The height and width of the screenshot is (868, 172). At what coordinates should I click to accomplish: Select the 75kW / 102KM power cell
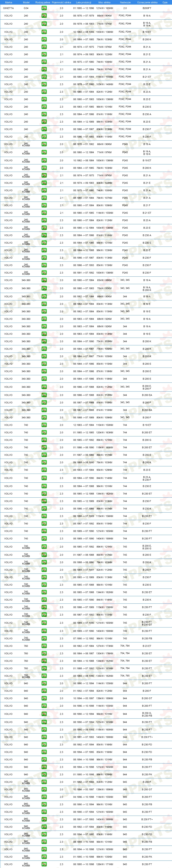pos(104,341)
